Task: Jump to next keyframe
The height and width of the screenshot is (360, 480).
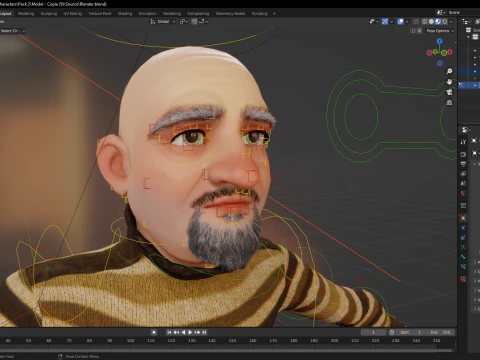Action: [x=197, y=332]
